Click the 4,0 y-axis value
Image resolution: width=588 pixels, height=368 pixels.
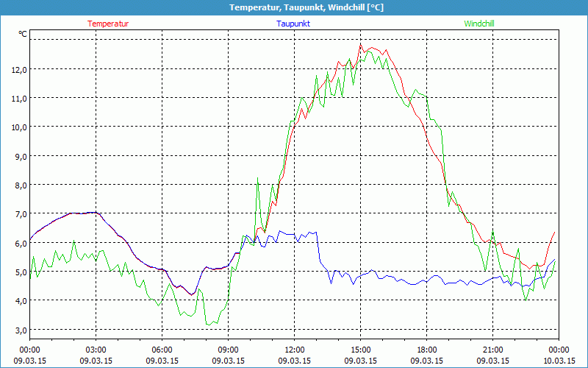(21, 301)
